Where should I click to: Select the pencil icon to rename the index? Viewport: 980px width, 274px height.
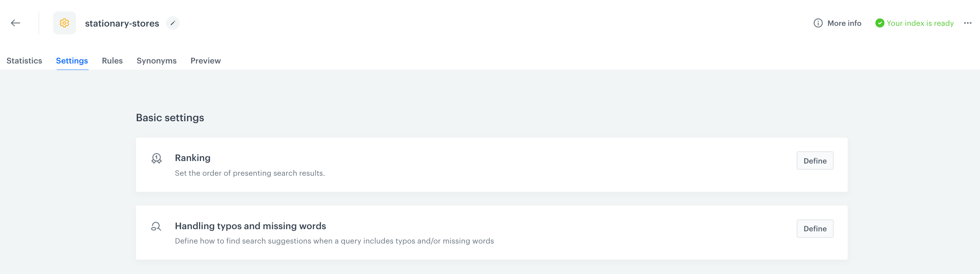[173, 23]
